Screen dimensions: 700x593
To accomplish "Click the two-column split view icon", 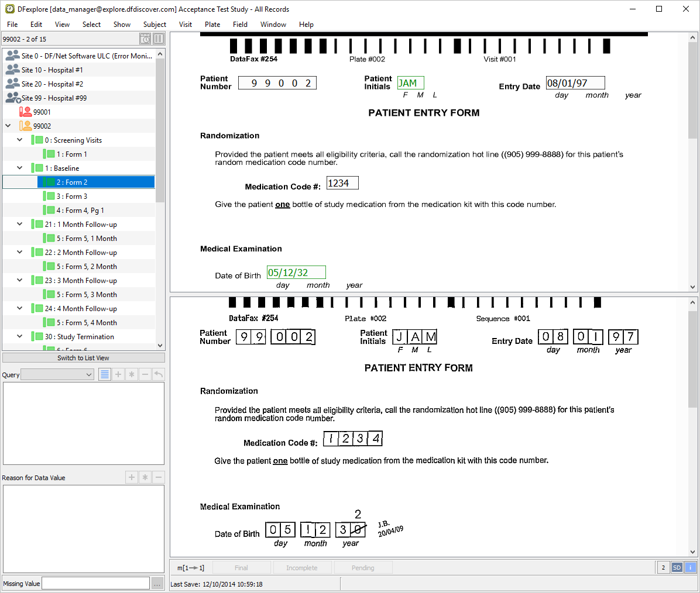I will click(159, 39).
